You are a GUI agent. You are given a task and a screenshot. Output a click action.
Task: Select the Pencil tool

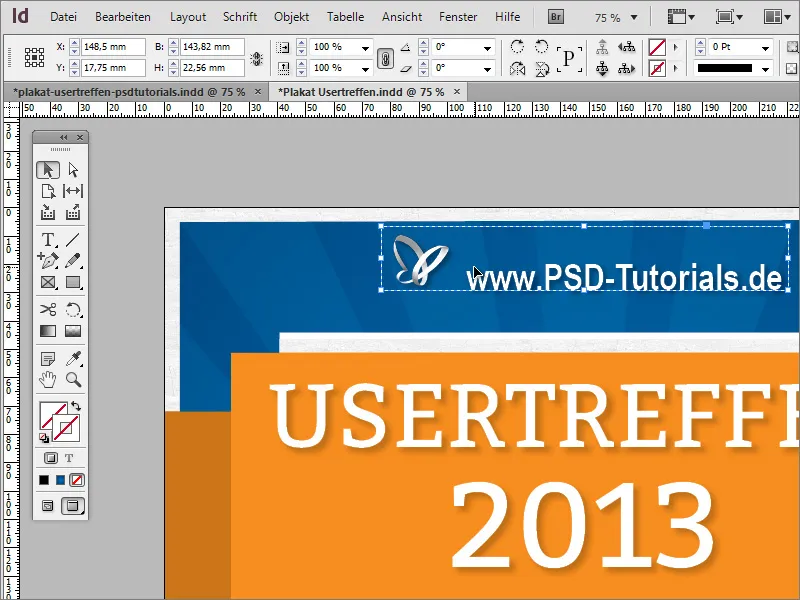73,260
